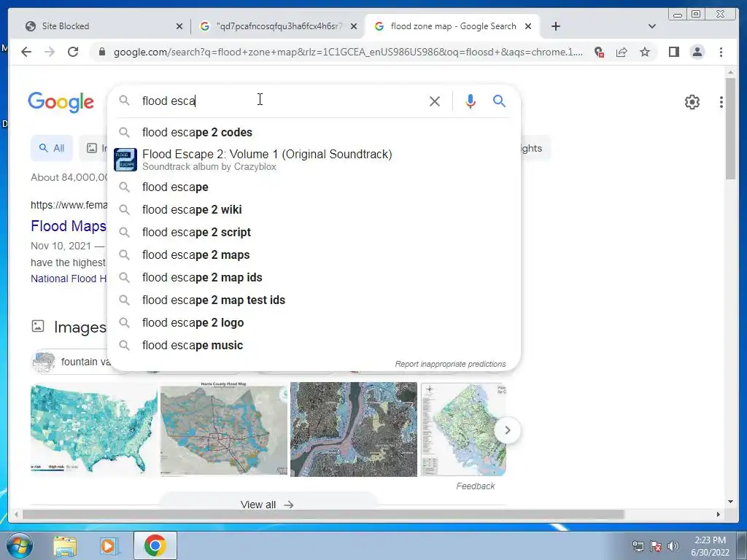Launch Windows Media Player from taskbar
This screenshot has width=747, height=560.
(109, 546)
